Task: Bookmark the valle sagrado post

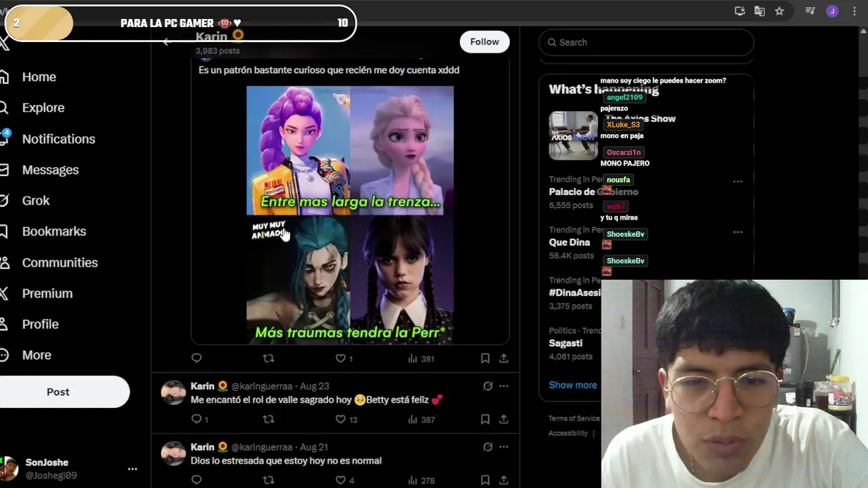Action: click(x=485, y=420)
